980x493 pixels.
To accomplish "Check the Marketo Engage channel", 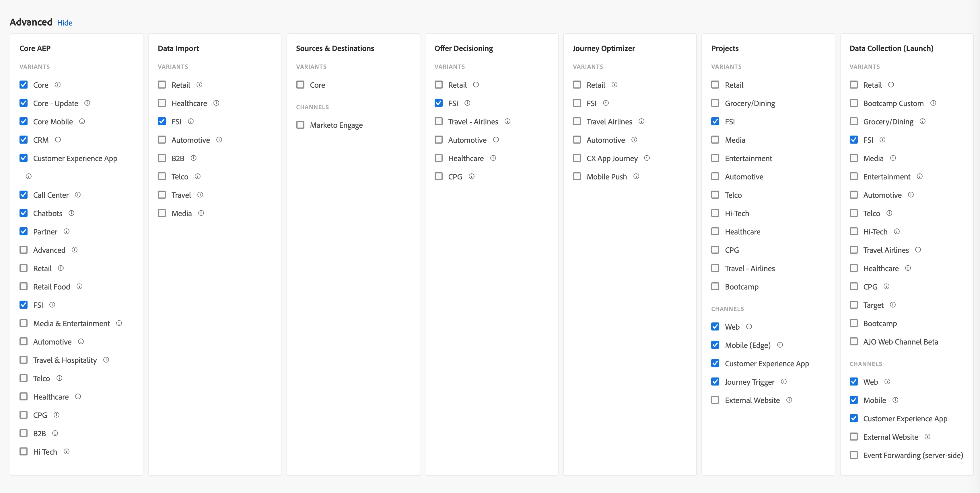I will (300, 125).
